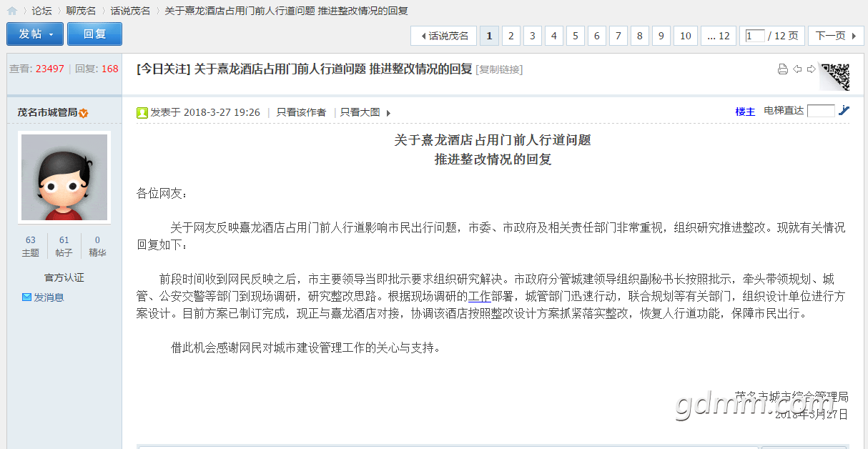868x449 pixels.
Task: Go to previous thread with left arrow
Action: pyautogui.click(x=797, y=69)
